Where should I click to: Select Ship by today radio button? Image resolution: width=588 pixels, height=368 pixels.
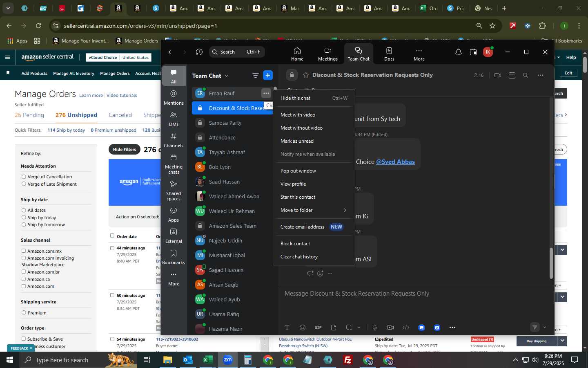point(24,218)
